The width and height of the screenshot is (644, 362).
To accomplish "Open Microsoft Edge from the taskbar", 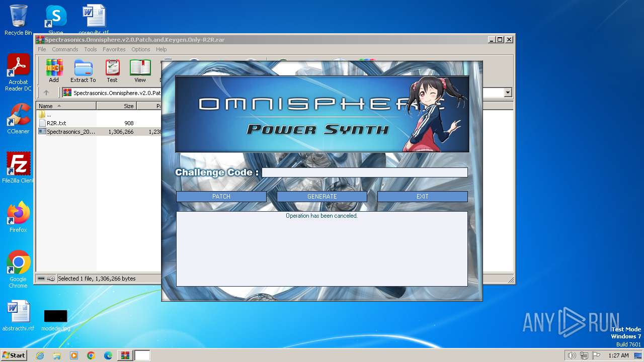I will 108,355.
